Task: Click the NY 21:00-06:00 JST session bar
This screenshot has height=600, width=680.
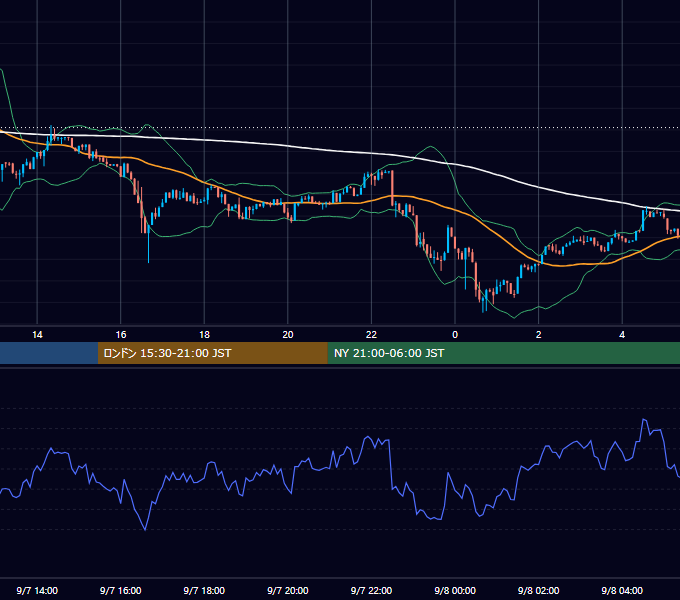Action: click(x=503, y=353)
